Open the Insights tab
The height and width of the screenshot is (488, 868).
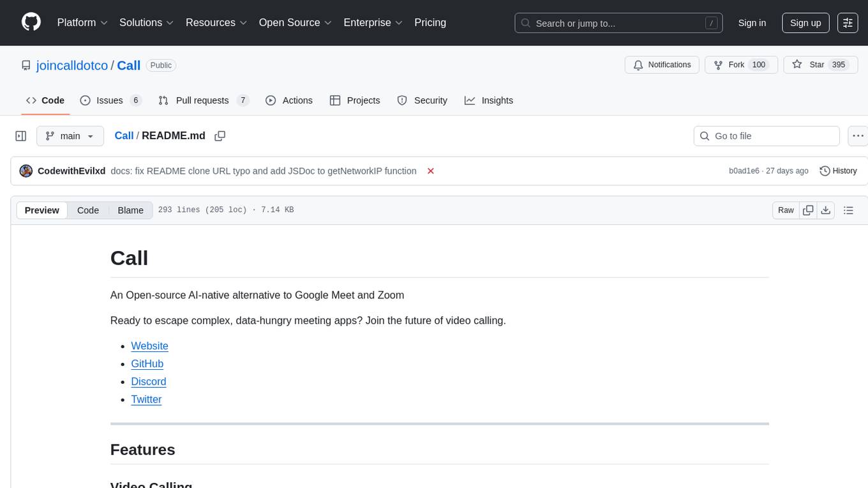tap(489, 100)
